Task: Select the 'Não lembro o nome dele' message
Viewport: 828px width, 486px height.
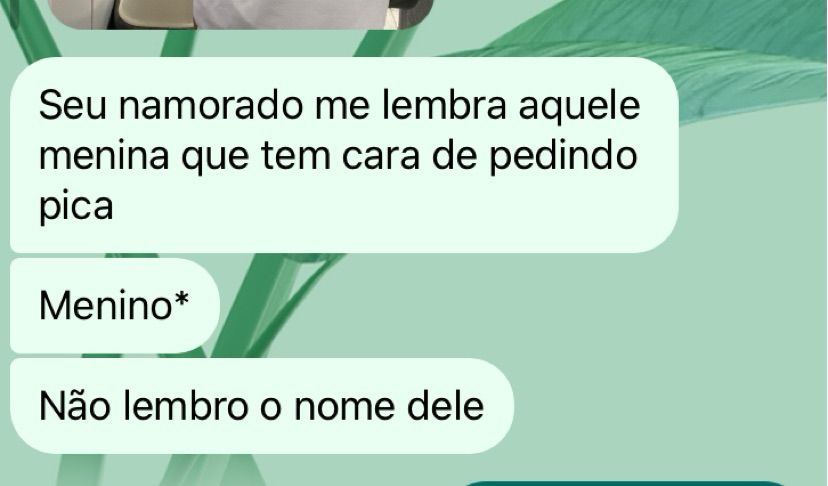Action: click(x=262, y=406)
